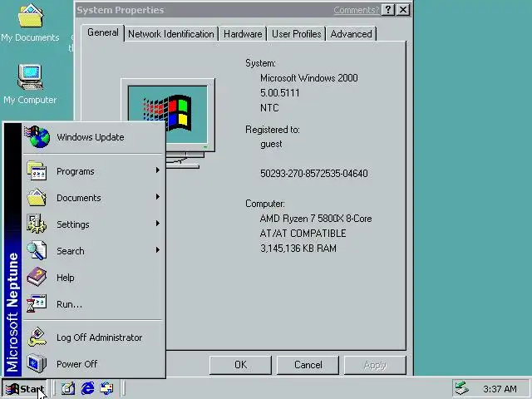This screenshot has height=399, width=532.
Task: Click the Apply button
Action: [375, 365]
